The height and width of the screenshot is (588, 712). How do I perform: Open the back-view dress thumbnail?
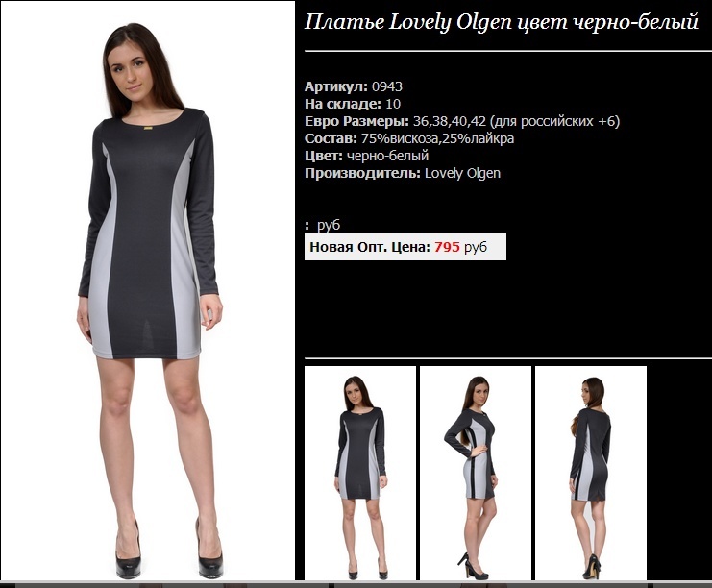(x=591, y=473)
